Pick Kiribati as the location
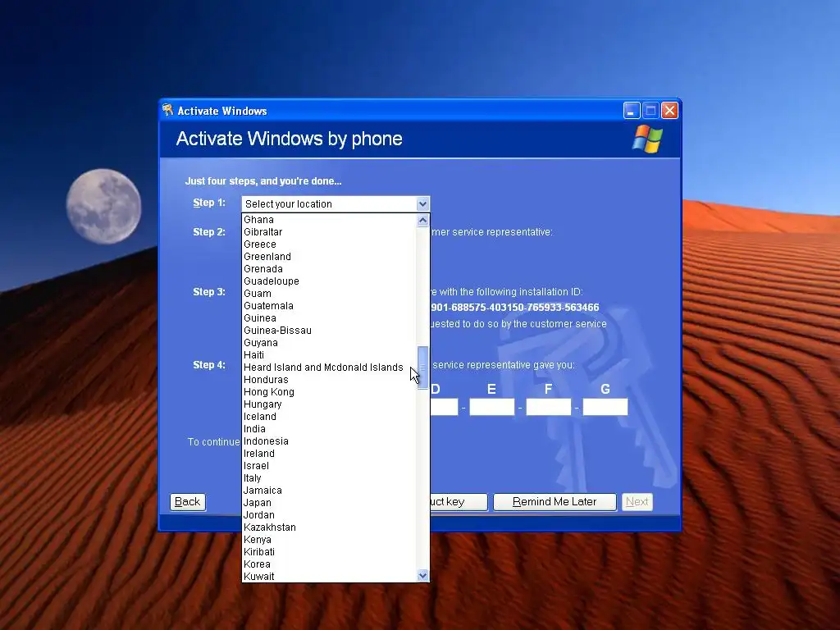 (x=329, y=552)
